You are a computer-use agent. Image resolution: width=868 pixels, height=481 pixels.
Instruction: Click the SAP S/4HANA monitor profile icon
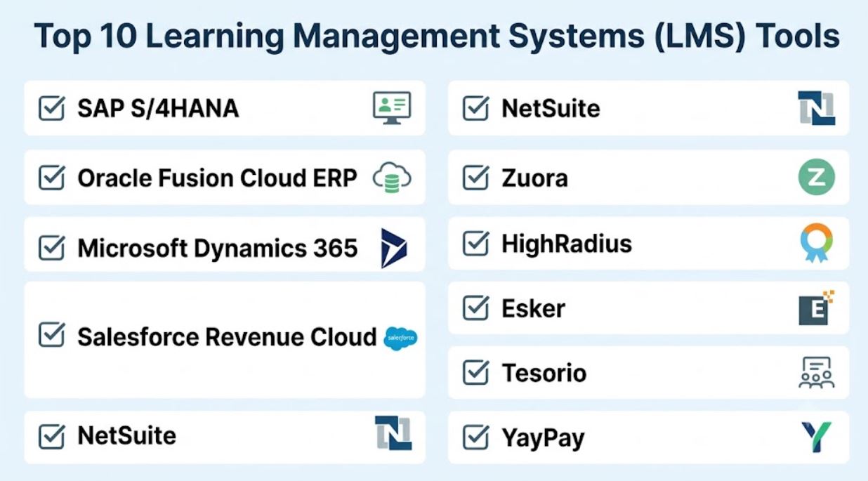click(x=391, y=108)
